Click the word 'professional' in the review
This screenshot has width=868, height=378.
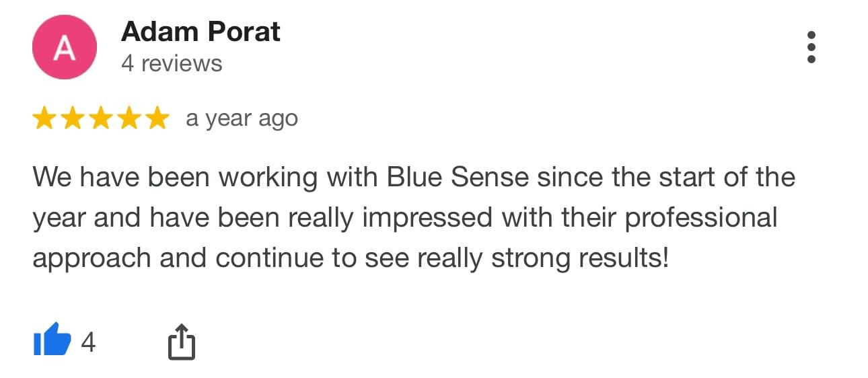pos(701,218)
